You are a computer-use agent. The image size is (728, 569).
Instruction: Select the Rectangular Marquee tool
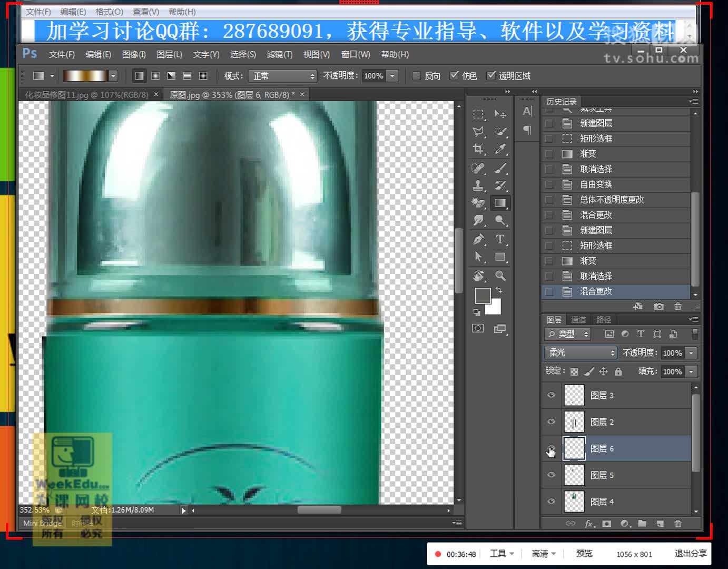478,114
